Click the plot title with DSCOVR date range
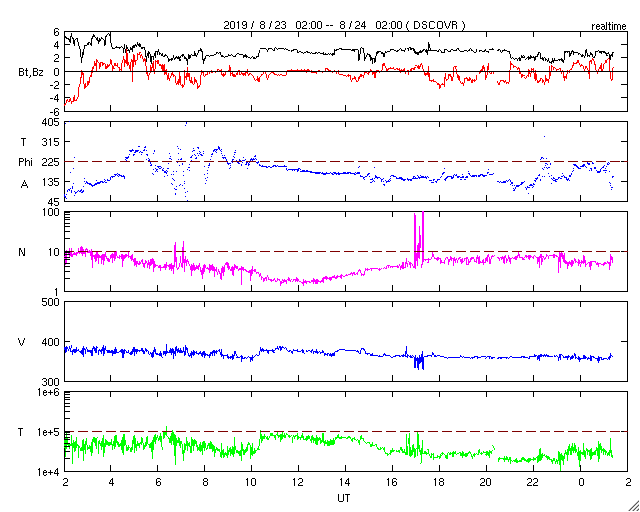This screenshot has width=640, height=512. [344, 25]
